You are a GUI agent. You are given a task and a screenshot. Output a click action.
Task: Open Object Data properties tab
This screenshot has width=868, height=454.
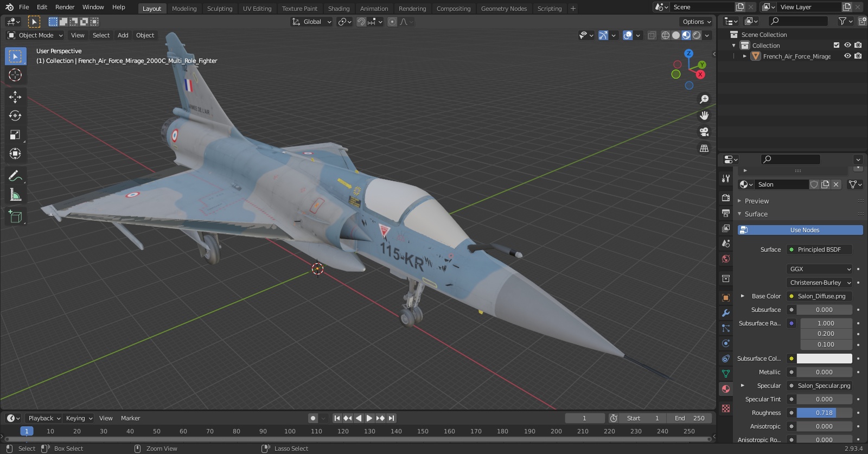[726, 374]
